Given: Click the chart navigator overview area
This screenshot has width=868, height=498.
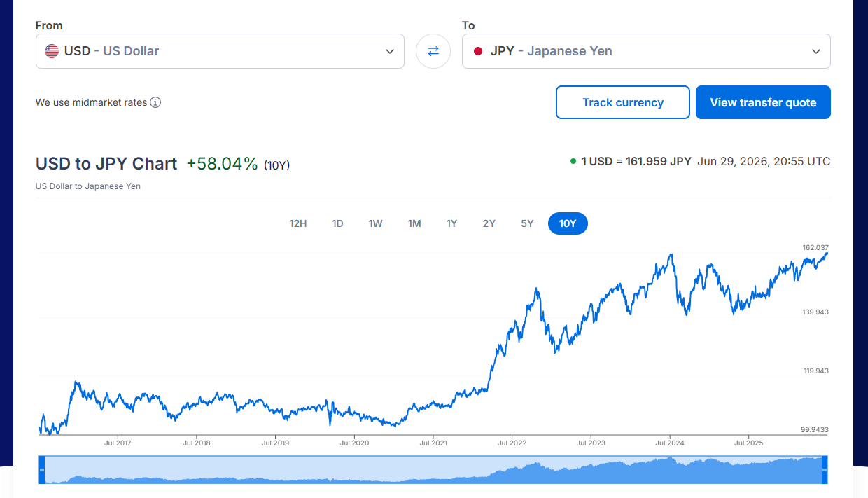Looking at the screenshot, I should 433,469.
